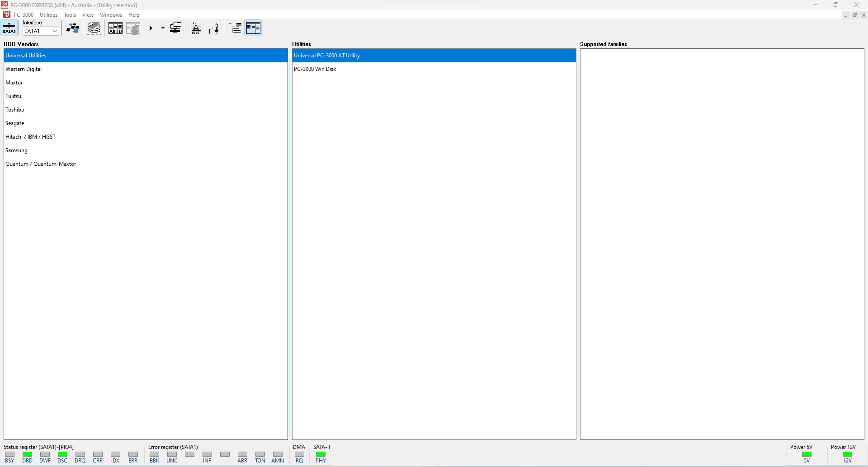Image resolution: width=868 pixels, height=467 pixels.
Task: Open the PC-3000 menu
Action: click(24, 15)
